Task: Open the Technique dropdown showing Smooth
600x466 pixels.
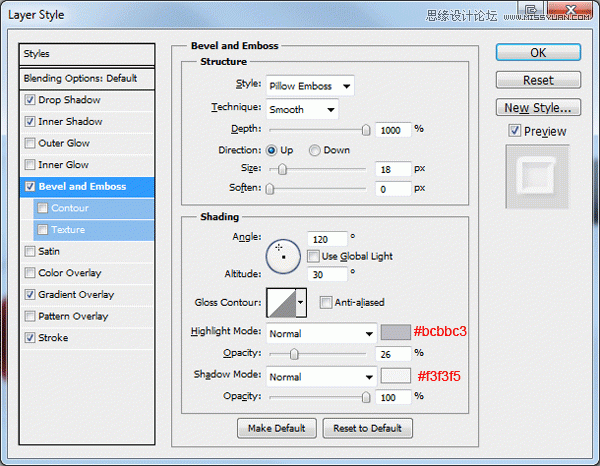Action: click(302, 109)
